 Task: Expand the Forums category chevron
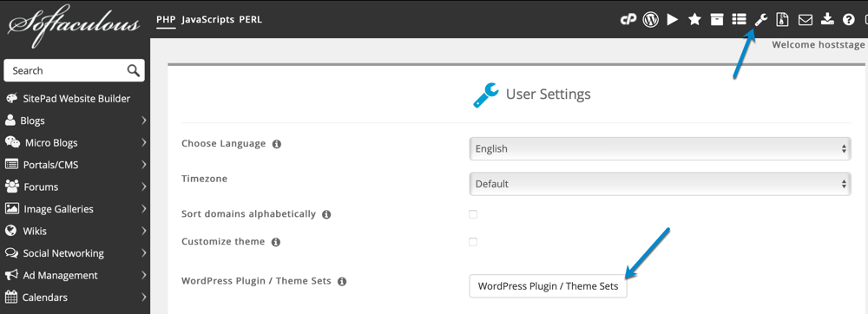[x=143, y=186]
